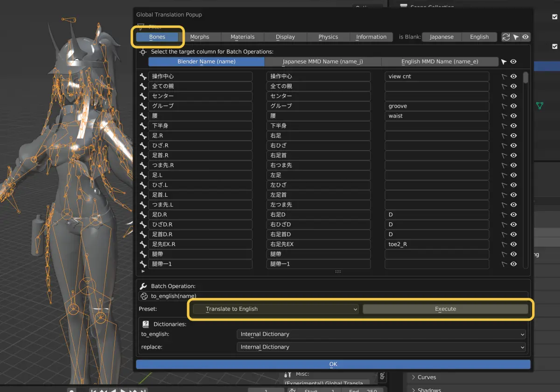
Task: Select English MMD Name (name_e) target column
Action: point(440,62)
